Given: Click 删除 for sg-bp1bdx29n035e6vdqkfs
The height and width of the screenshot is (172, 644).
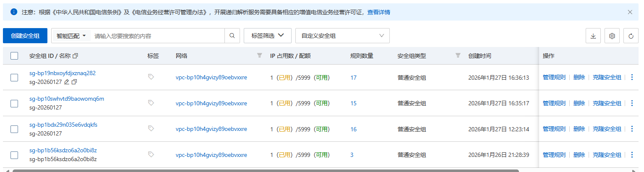Looking at the screenshot, I should (579, 129).
